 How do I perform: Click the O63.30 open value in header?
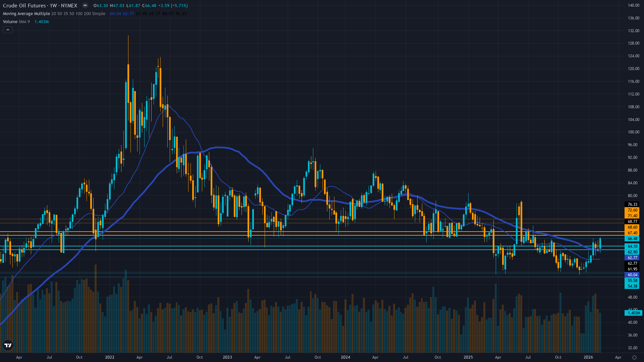pyautogui.click(x=101, y=6)
